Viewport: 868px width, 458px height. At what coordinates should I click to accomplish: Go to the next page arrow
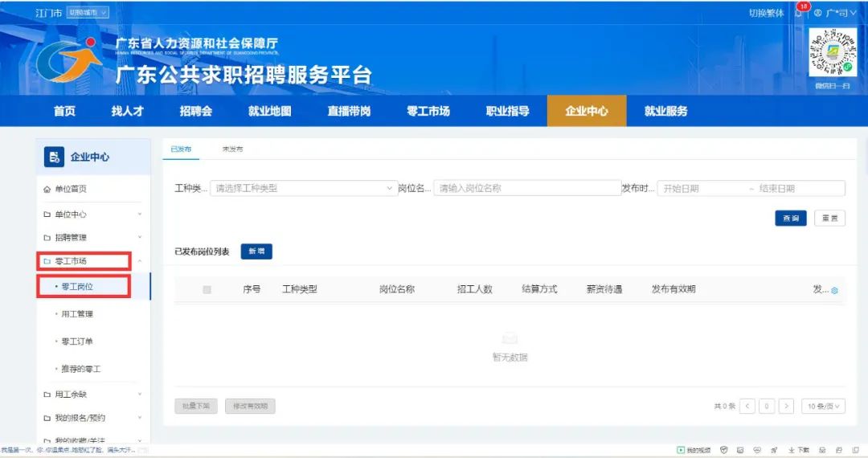[786, 407]
